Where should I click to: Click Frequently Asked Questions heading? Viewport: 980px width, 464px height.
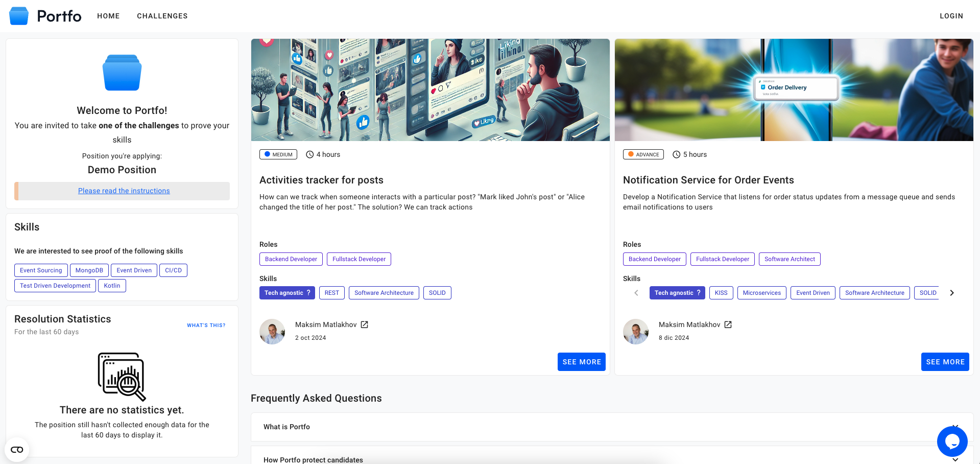coord(316,398)
